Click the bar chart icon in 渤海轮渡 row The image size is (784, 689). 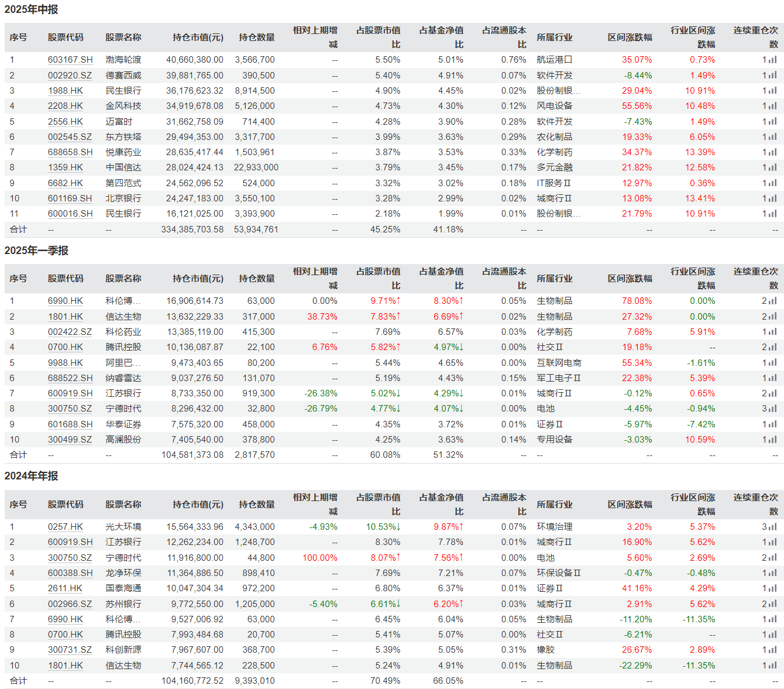(773, 60)
